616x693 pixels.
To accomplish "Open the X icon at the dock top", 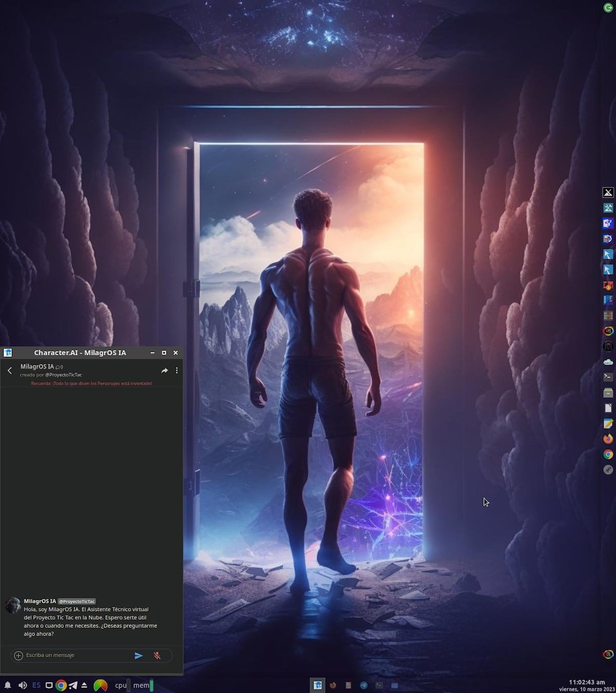I will [x=608, y=192].
